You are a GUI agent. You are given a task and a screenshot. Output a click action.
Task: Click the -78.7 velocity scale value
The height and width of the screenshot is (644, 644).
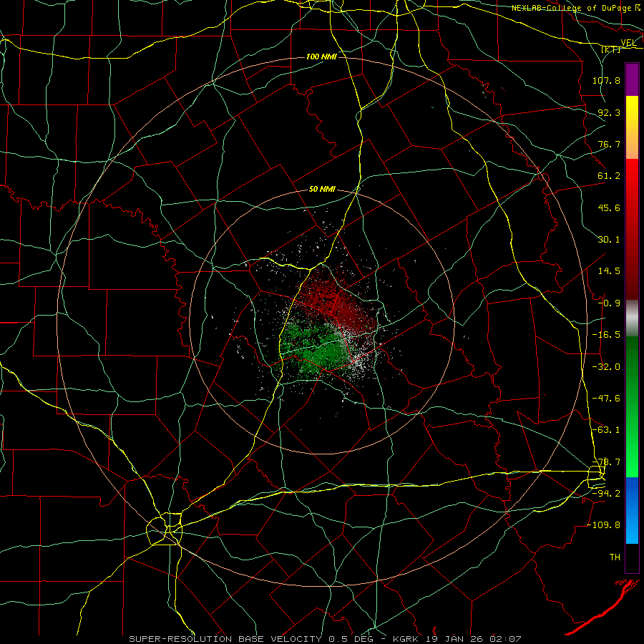[x=606, y=462]
